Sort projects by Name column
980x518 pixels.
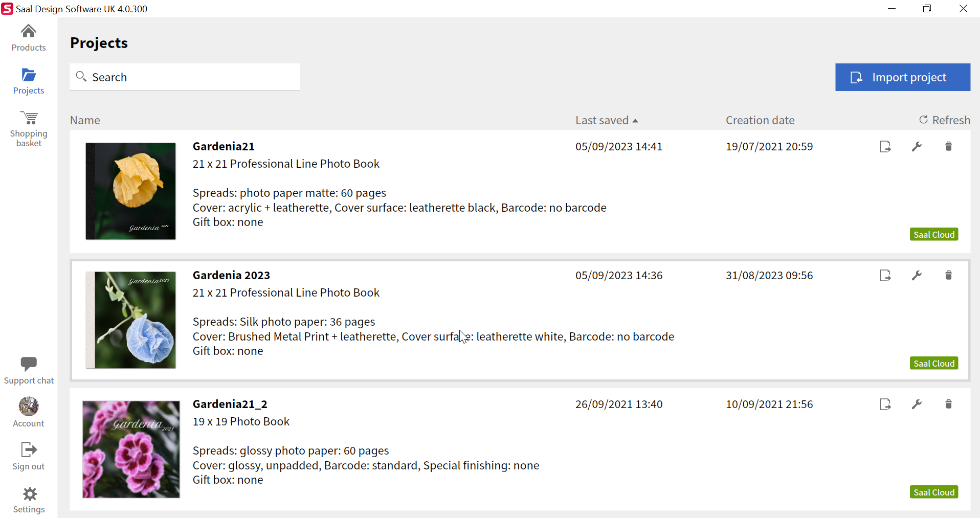click(85, 120)
